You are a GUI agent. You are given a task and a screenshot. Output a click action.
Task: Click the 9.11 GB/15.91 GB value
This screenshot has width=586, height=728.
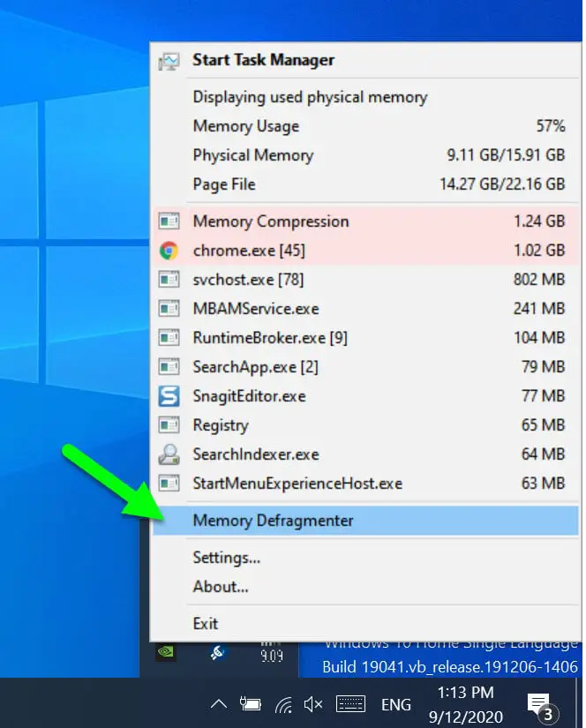pyautogui.click(x=506, y=155)
